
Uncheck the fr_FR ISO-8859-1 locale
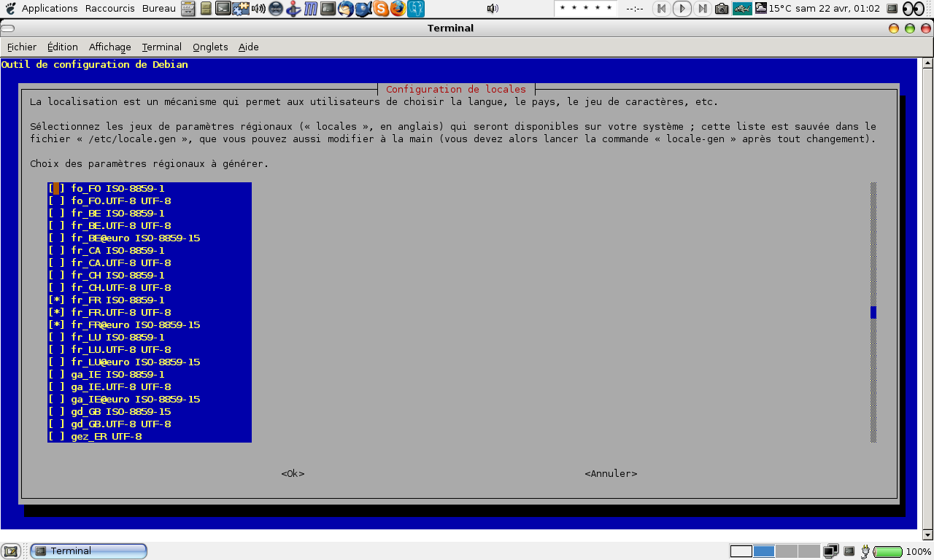(56, 300)
